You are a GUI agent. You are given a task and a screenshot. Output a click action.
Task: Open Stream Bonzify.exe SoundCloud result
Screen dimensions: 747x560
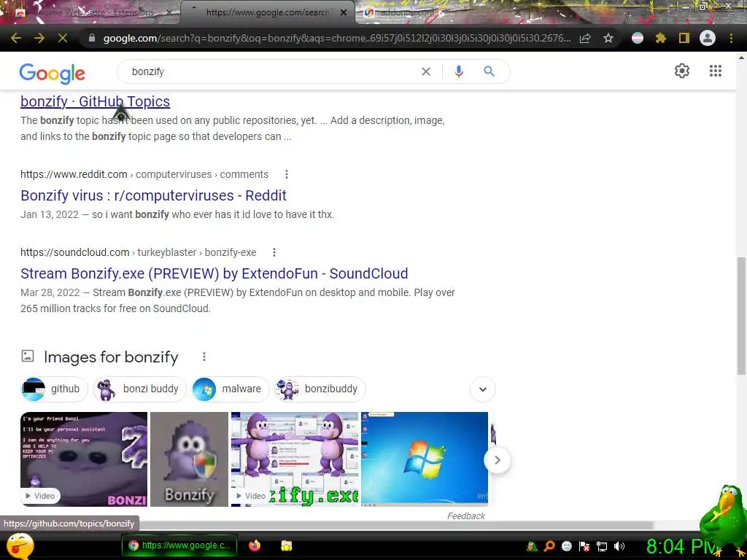214,273
